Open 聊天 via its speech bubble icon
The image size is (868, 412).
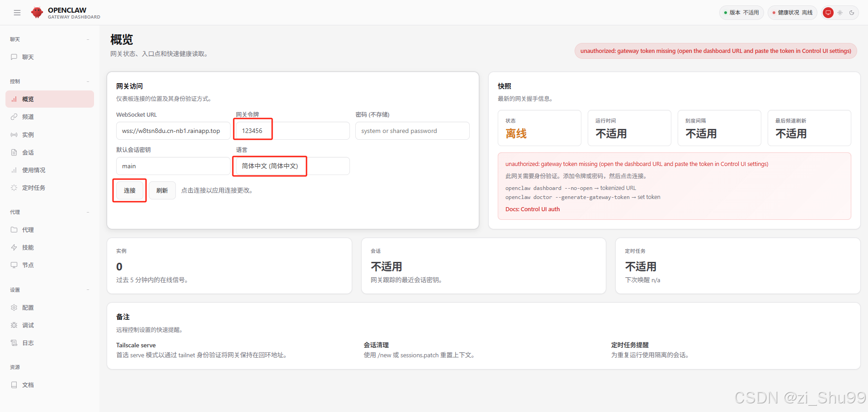tap(14, 57)
